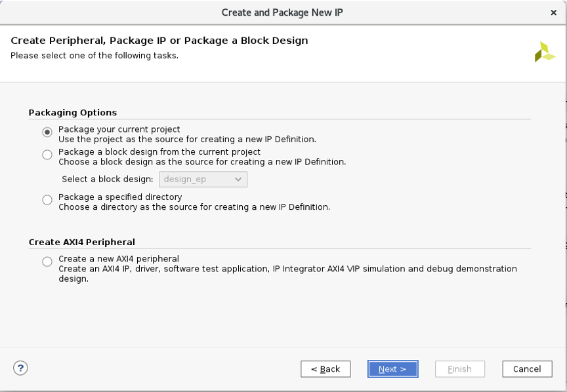Click the 'Packaging Options' section heading

point(73,112)
